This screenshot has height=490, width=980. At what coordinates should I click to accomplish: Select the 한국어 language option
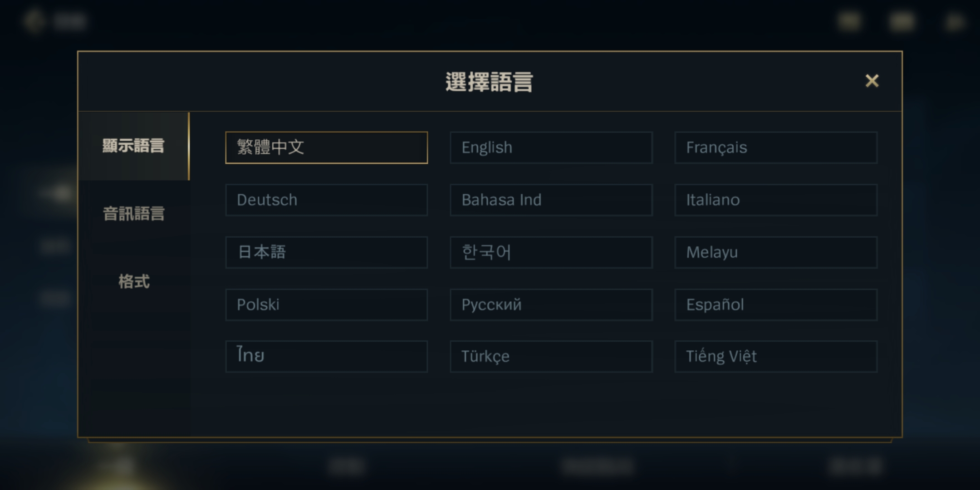[x=551, y=252]
